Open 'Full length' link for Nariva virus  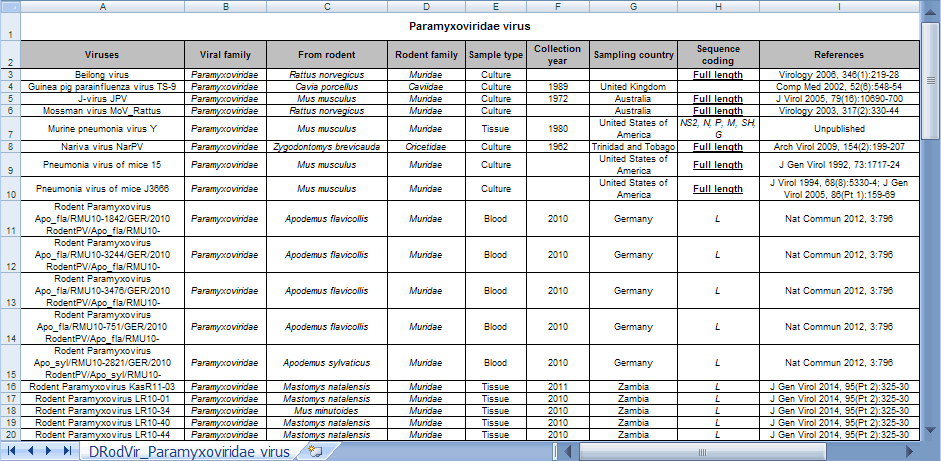point(718,147)
